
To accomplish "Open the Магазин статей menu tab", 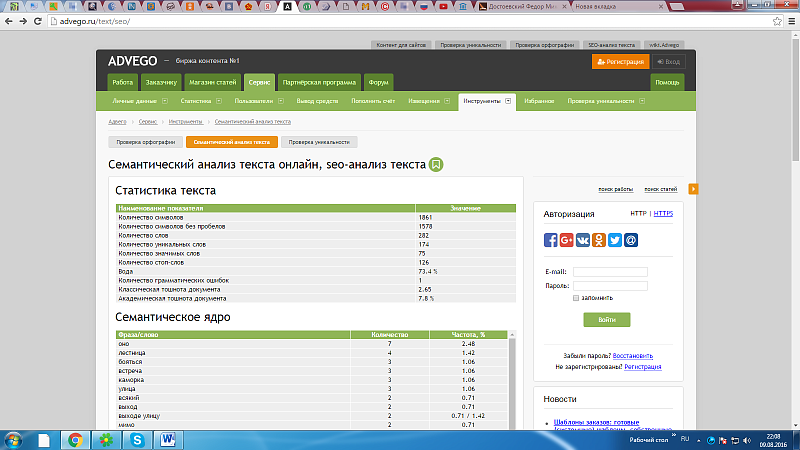I will pos(213,82).
